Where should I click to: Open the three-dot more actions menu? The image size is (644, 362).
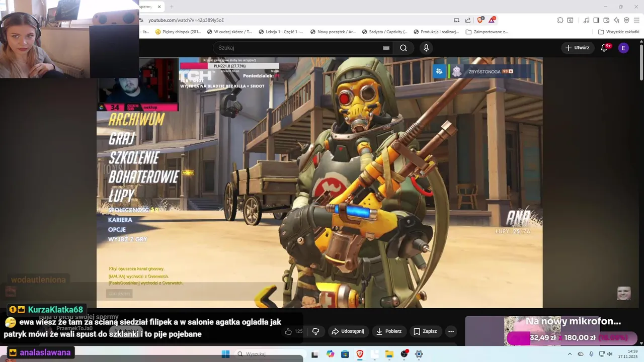click(451, 331)
